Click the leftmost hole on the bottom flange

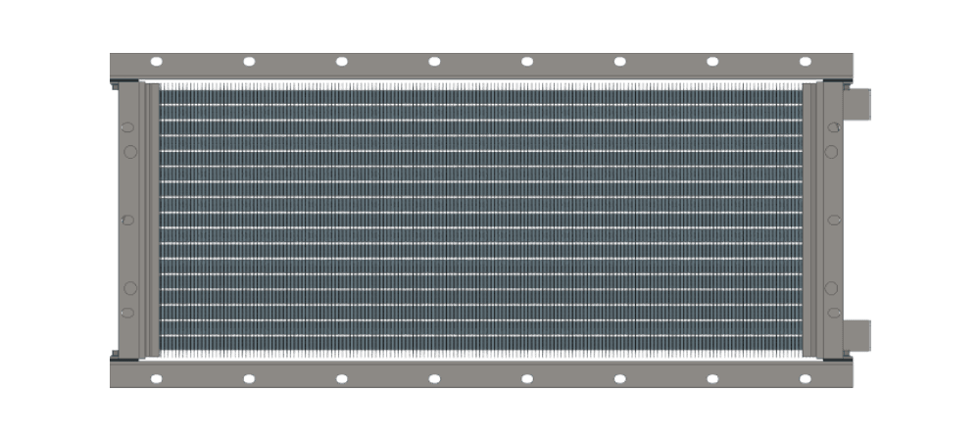156,378
